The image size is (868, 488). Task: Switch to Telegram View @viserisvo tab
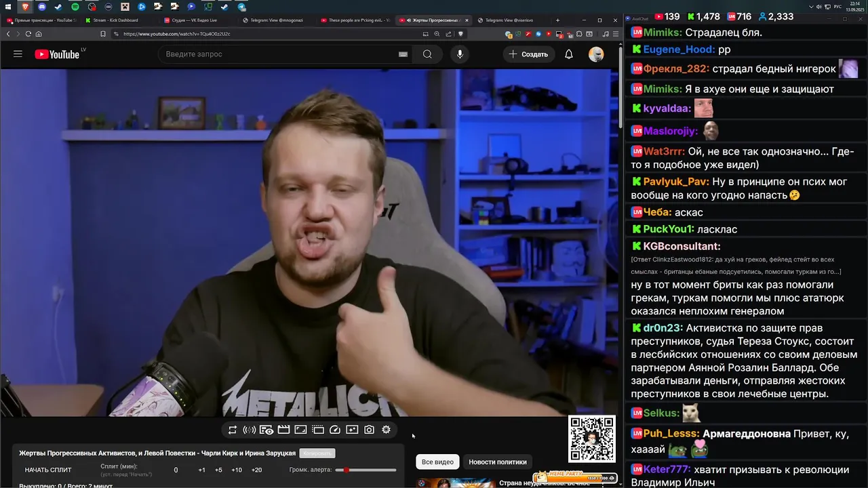point(513,20)
